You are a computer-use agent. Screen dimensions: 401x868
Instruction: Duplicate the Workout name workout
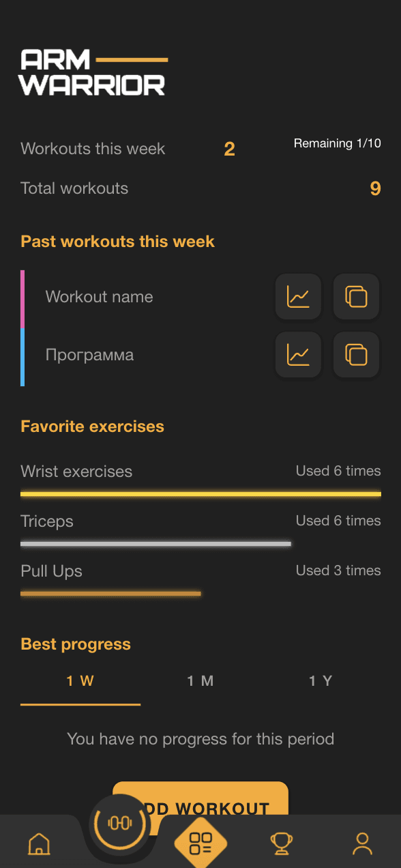[355, 297]
